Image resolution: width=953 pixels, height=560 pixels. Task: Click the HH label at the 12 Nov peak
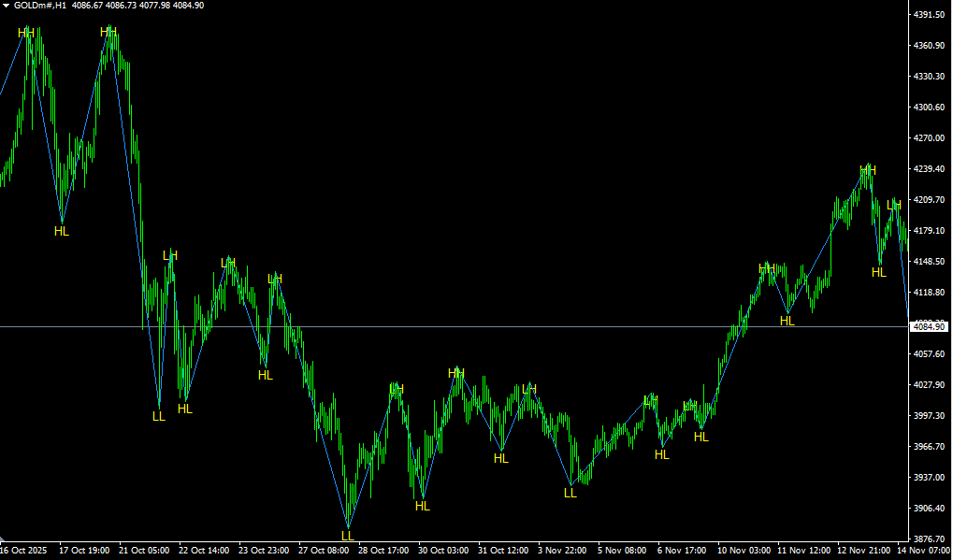pos(869,169)
